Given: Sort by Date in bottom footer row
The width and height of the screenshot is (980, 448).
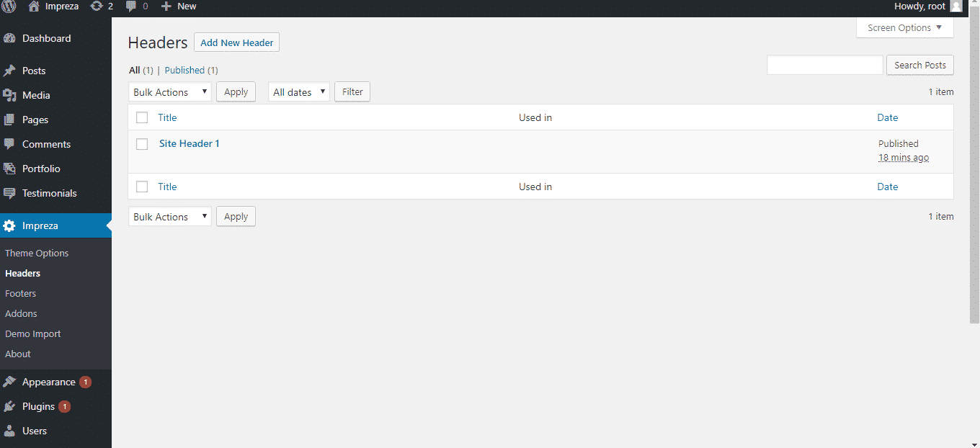Looking at the screenshot, I should pyautogui.click(x=888, y=187).
